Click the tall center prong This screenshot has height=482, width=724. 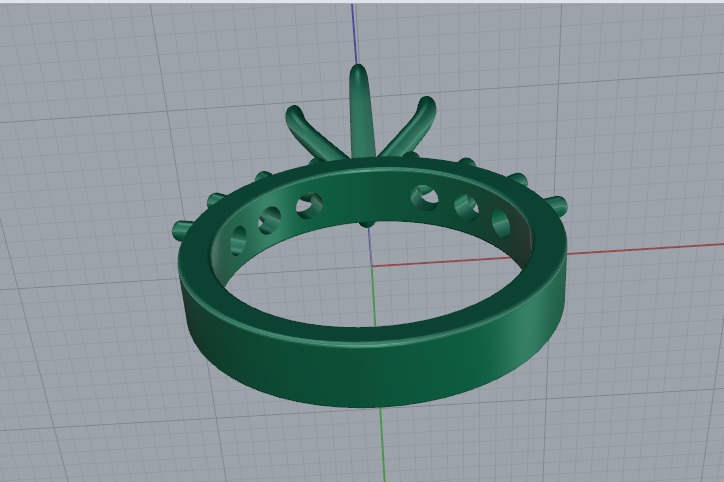click(362, 111)
